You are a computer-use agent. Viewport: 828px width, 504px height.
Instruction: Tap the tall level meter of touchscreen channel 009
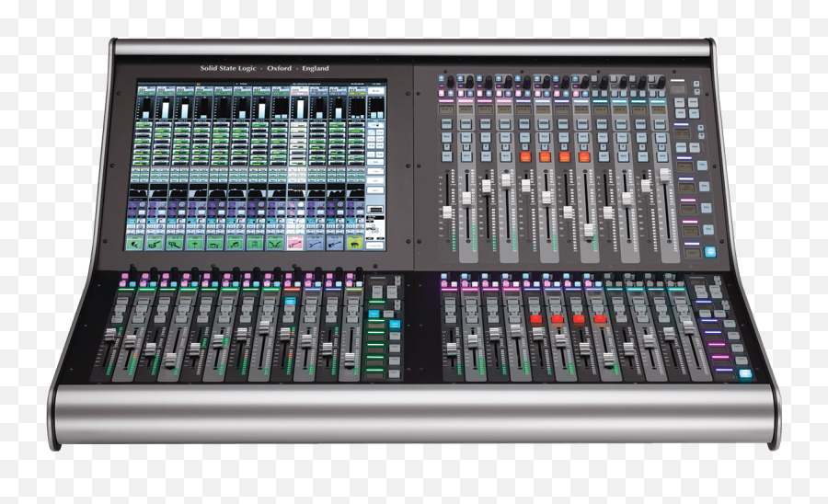point(300,108)
